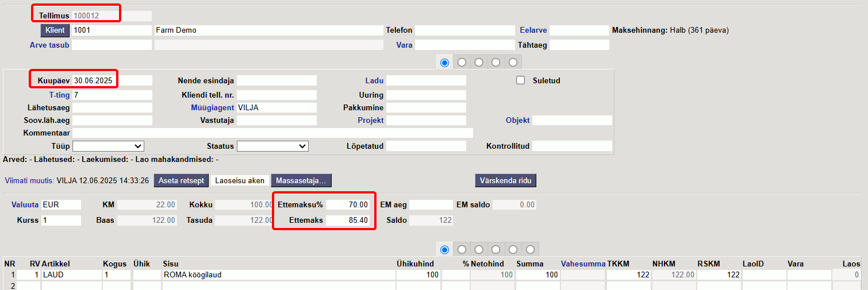Select first radio button above rows table
868x290 pixels.
[x=444, y=249]
